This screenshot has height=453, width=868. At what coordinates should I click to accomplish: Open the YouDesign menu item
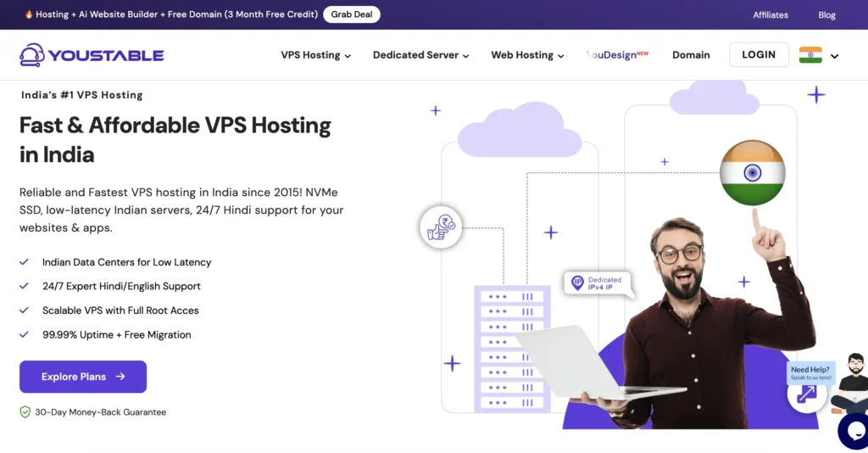click(x=617, y=55)
